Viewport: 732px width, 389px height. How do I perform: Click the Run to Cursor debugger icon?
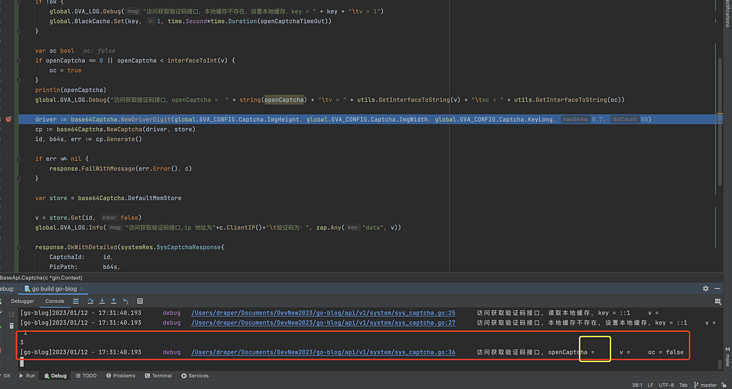coord(125,301)
